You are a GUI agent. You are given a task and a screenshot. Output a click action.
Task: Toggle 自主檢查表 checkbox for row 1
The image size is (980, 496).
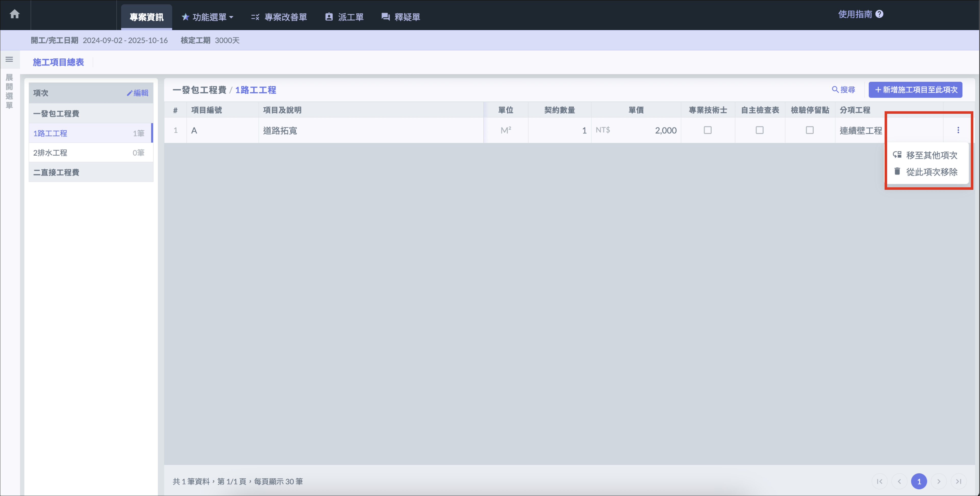pos(759,130)
